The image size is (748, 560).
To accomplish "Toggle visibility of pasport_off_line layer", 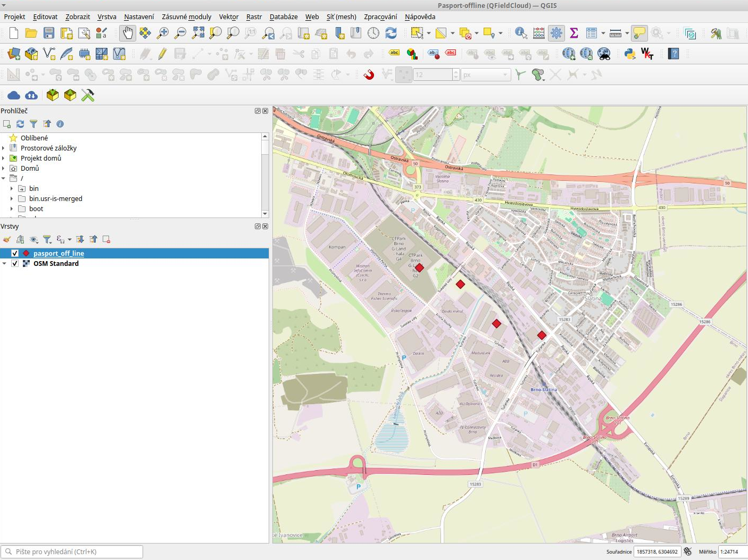I will point(15,254).
